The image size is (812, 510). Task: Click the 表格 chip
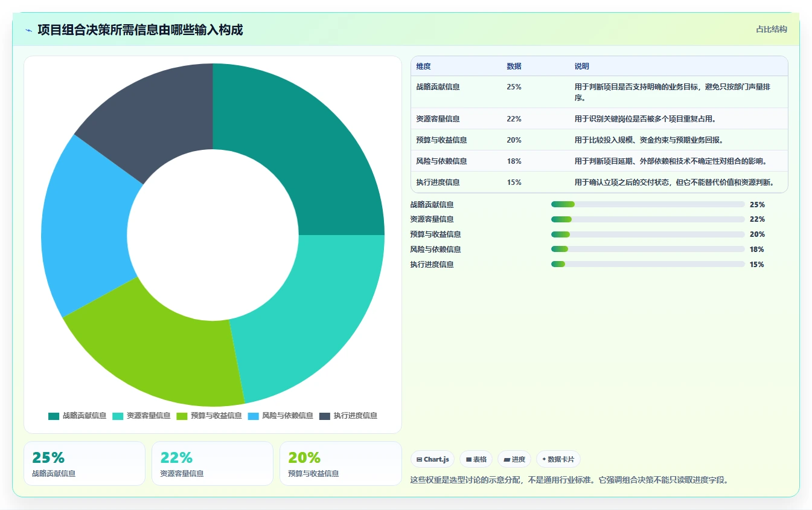tap(476, 459)
